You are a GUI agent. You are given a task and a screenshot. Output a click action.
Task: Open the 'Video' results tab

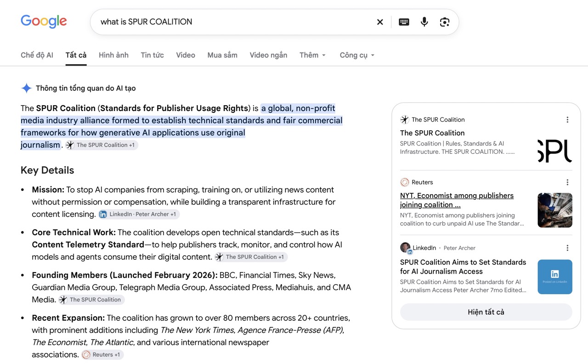[186, 55]
